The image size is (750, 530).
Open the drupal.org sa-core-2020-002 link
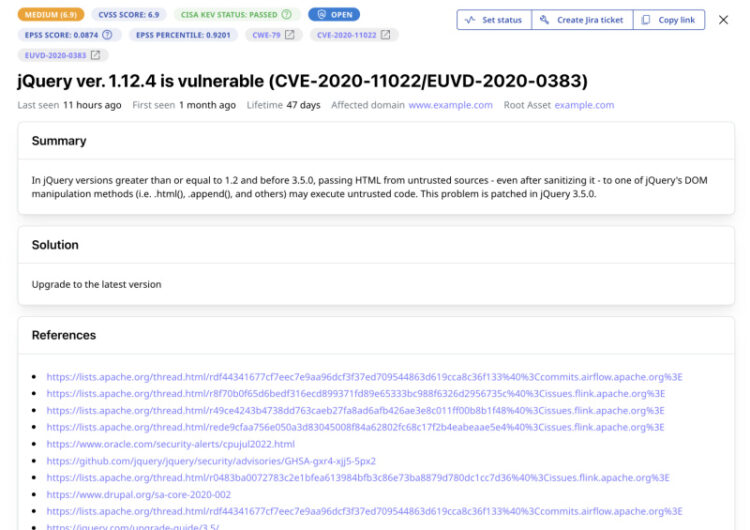[x=138, y=494]
